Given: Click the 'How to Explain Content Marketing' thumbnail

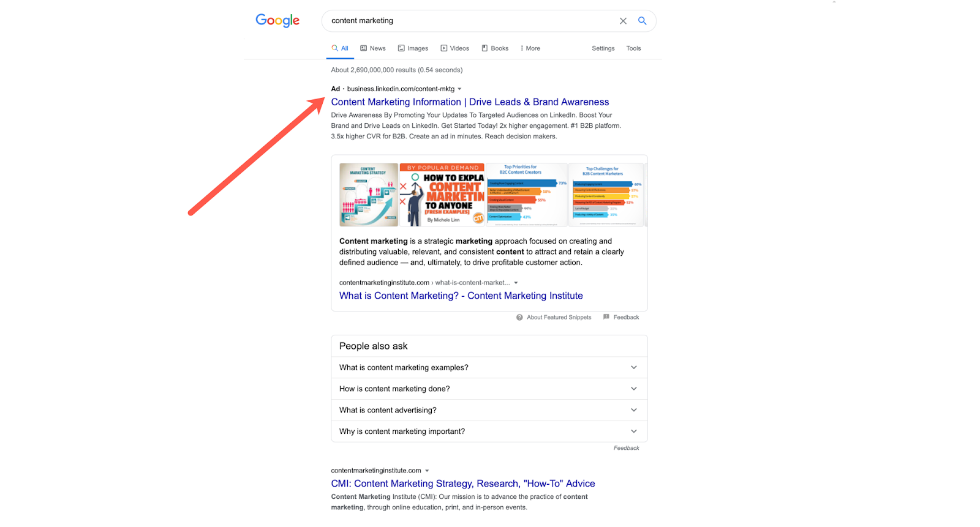Looking at the screenshot, I should (x=442, y=195).
